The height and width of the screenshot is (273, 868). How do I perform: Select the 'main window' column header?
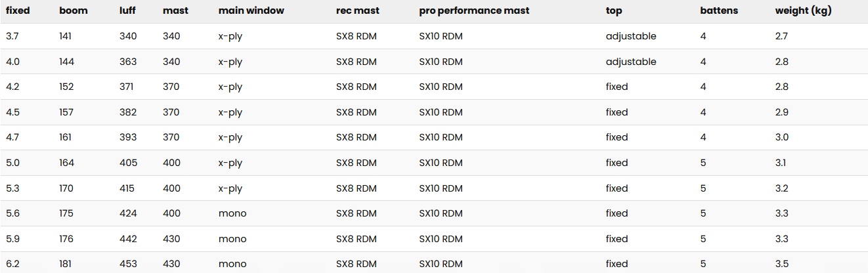coord(251,11)
